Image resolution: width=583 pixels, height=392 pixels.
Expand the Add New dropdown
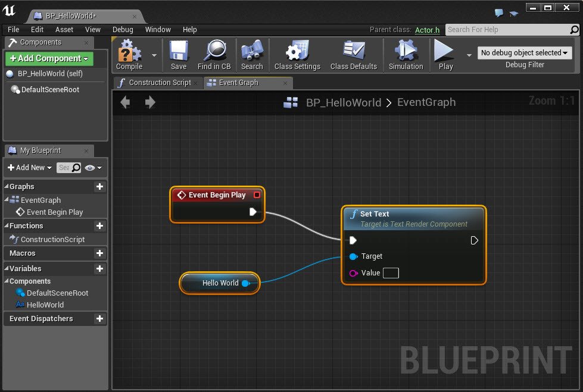pyautogui.click(x=30, y=168)
